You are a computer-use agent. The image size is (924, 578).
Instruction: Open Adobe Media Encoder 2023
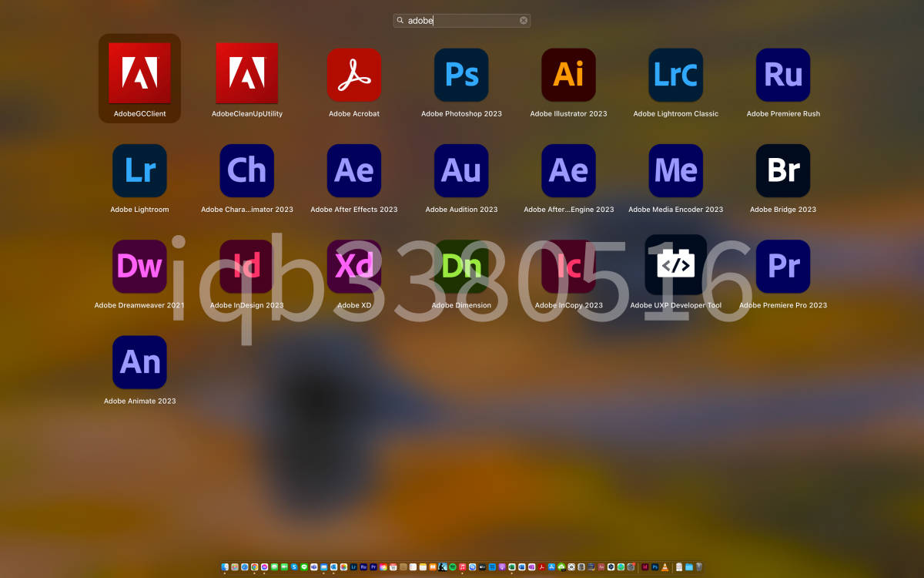pyautogui.click(x=675, y=170)
